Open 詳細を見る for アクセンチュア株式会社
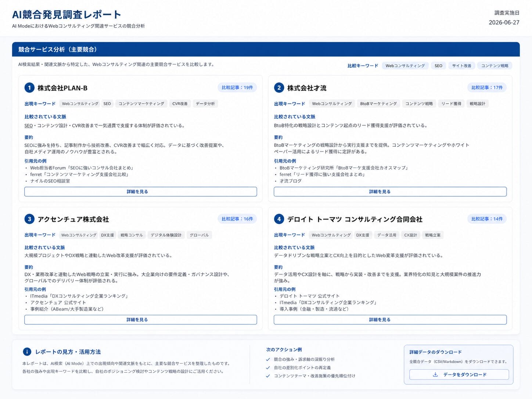Image resolution: width=532 pixels, height=399 pixels. [x=140, y=320]
